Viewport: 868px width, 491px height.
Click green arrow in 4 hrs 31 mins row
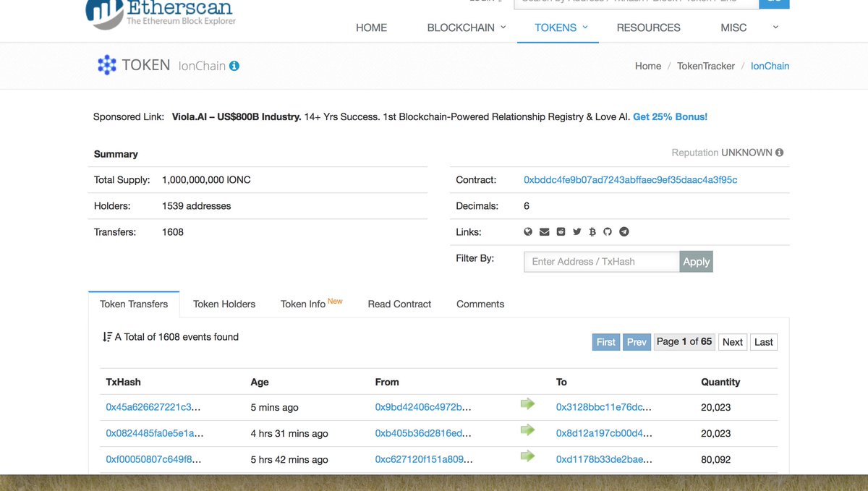[x=528, y=430]
